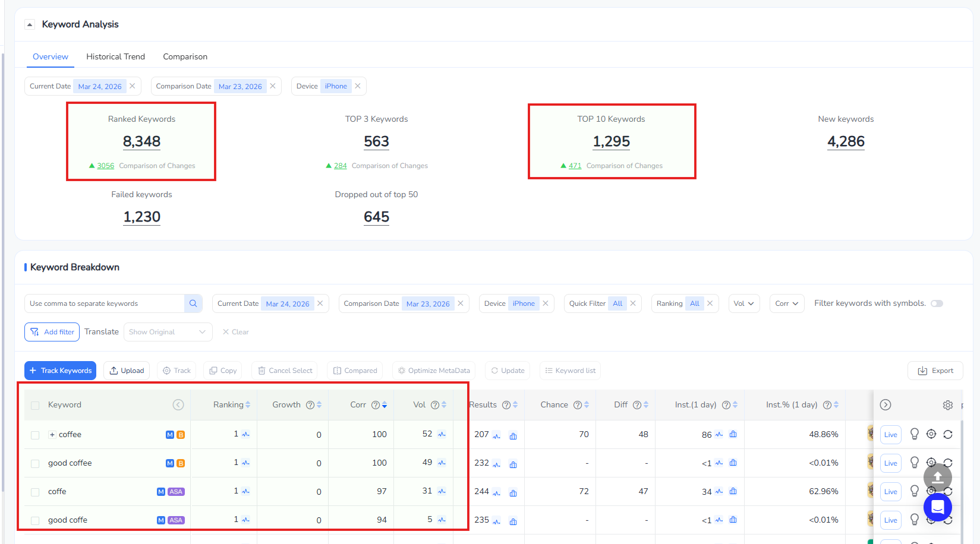Check the checkbox beside 'good coffee'
This screenshot has height=544, width=980.
pos(35,463)
